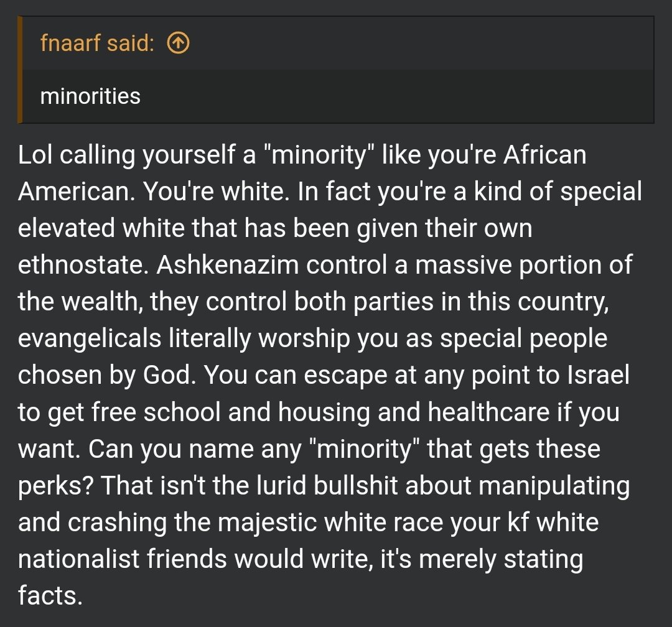Click the orange left border of the quote
The width and height of the screenshot is (672, 627).
pyautogui.click(x=20, y=70)
